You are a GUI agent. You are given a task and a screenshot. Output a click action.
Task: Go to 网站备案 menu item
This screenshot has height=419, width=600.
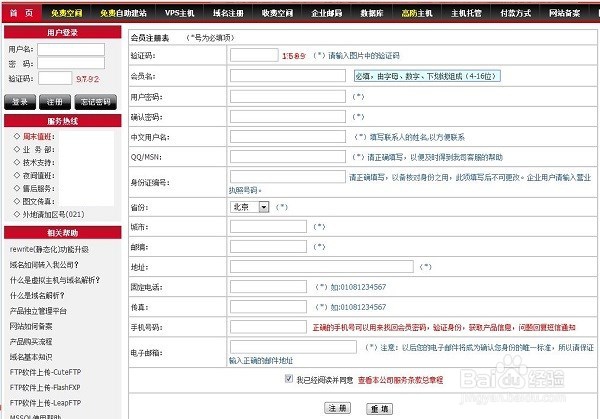pyautogui.click(x=564, y=13)
